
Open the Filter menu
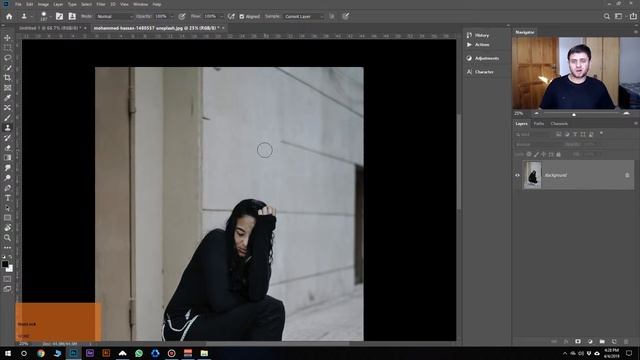click(101, 4)
